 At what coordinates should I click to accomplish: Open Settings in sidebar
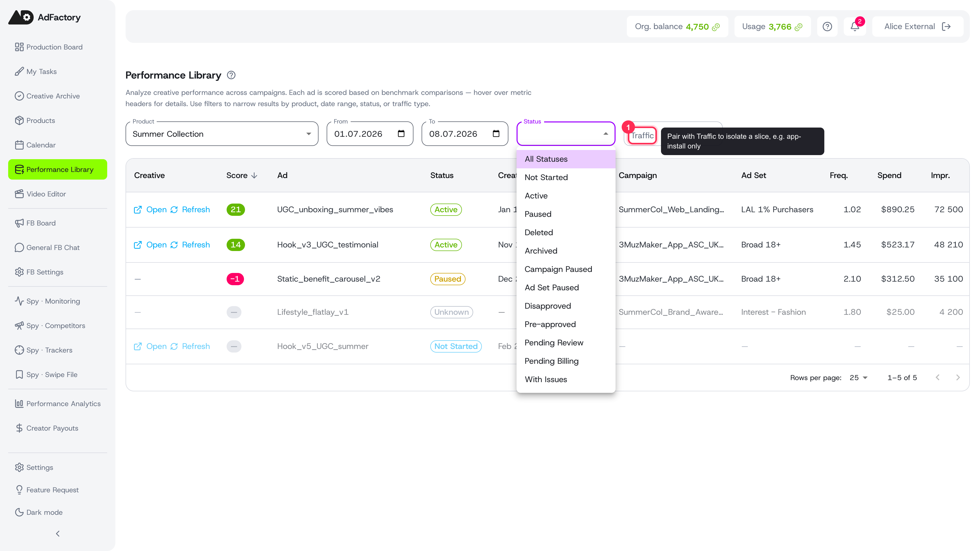point(57,467)
